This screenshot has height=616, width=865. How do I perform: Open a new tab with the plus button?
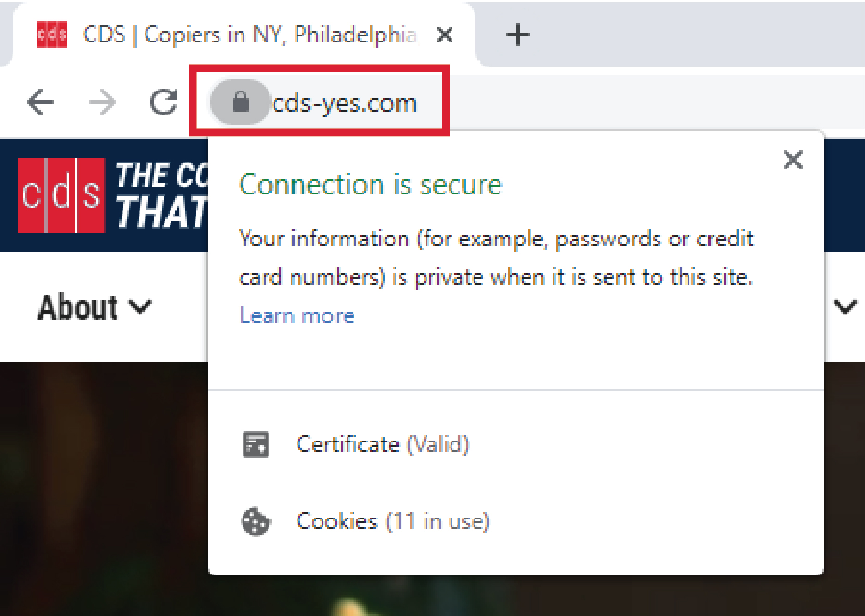point(518,35)
